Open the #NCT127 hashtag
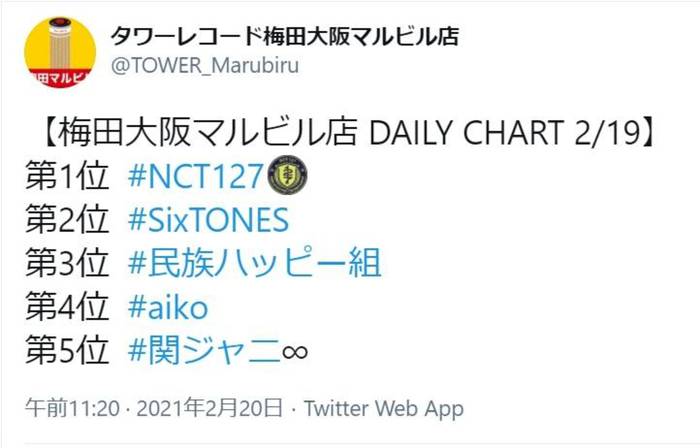 196,175
